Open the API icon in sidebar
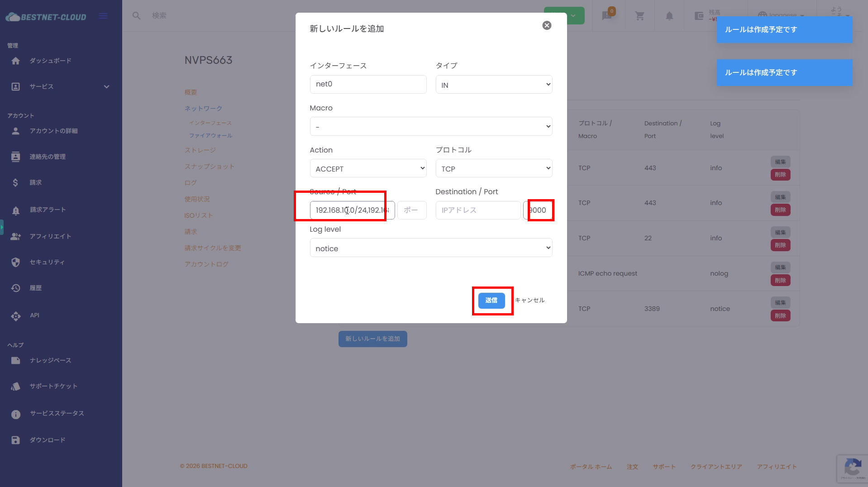The image size is (868, 487). (x=16, y=316)
